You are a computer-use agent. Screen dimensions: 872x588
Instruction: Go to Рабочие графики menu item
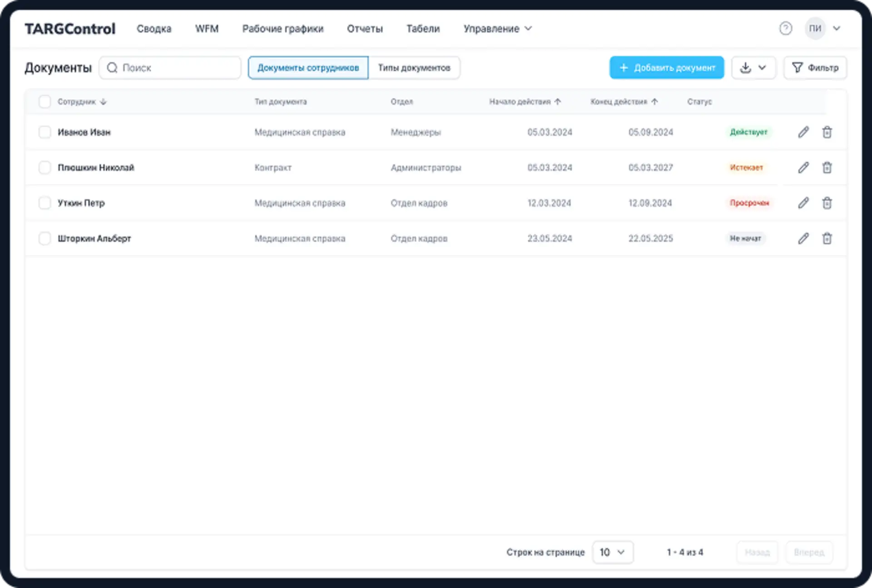[x=282, y=29]
